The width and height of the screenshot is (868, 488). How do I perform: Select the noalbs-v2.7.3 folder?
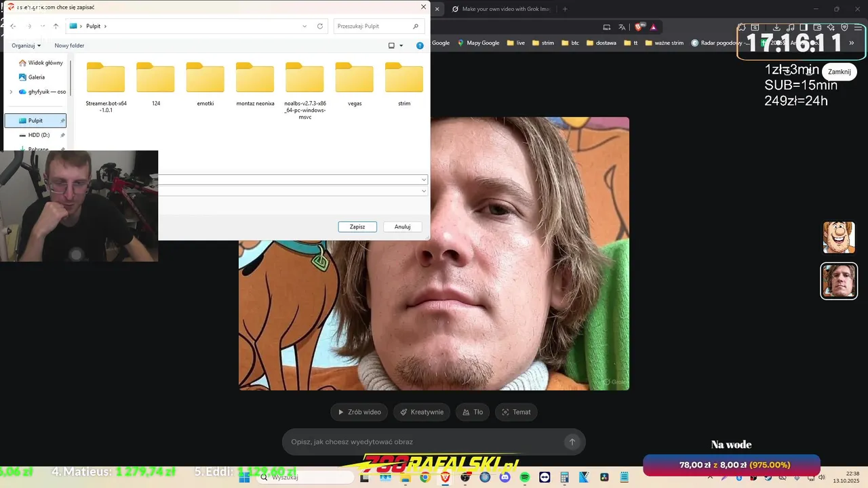pyautogui.click(x=304, y=90)
